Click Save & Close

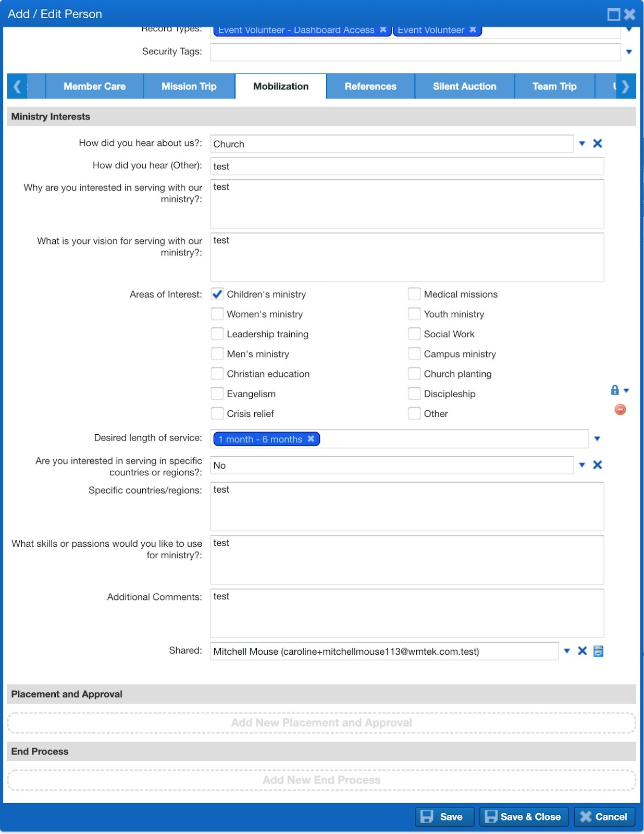click(x=525, y=817)
